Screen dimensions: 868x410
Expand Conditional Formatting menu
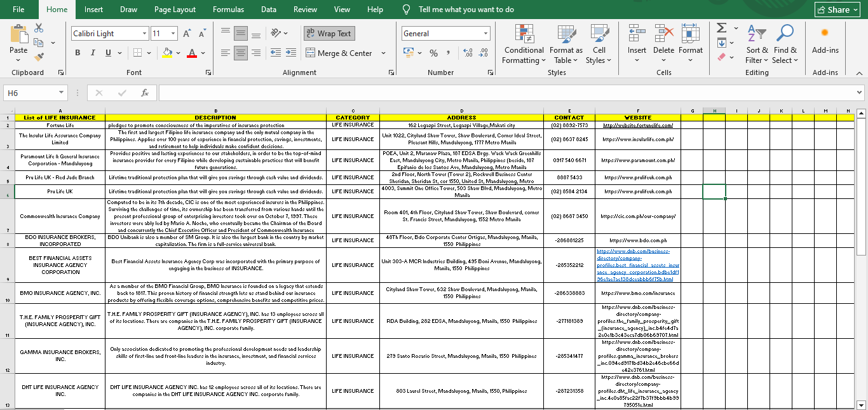pos(524,43)
